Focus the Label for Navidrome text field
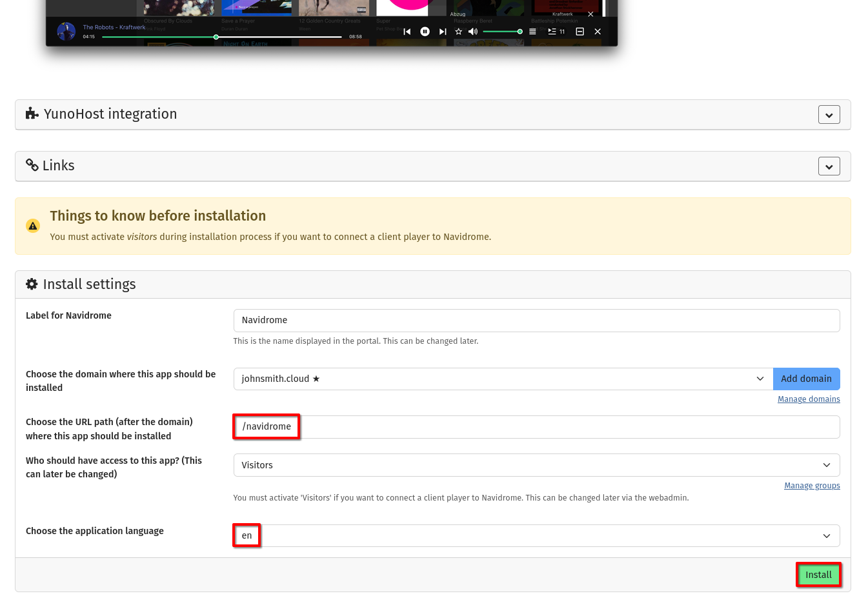868x607 pixels. 536,321
